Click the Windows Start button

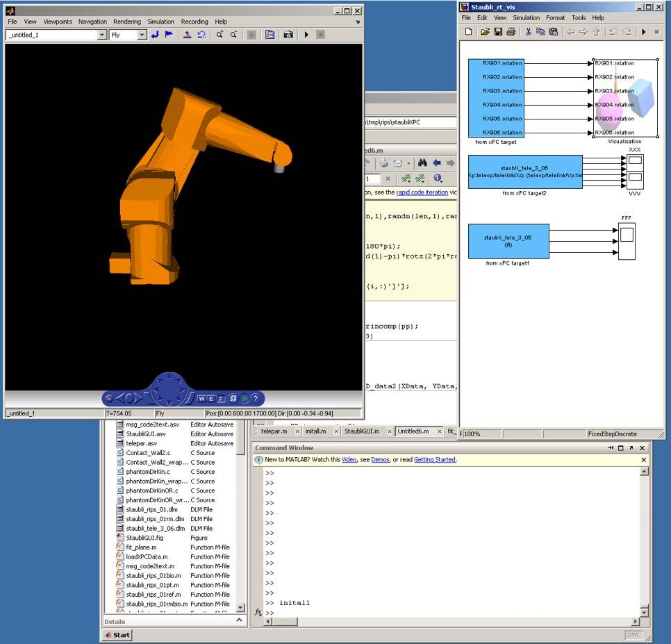coord(117,635)
